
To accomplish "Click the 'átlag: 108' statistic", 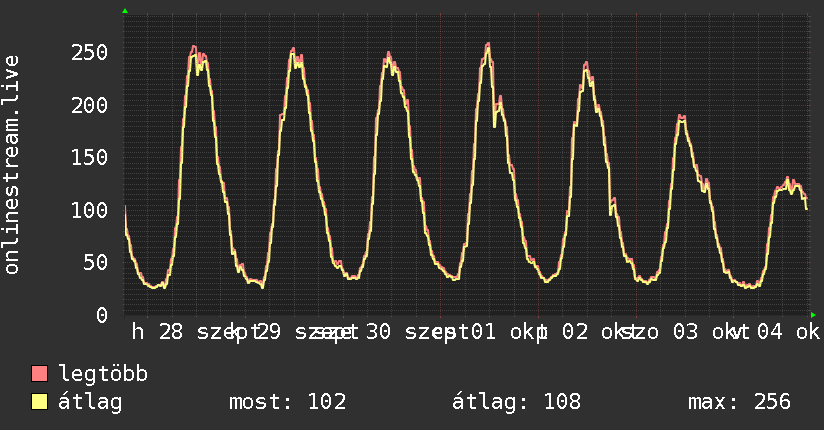I will click(517, 402).
